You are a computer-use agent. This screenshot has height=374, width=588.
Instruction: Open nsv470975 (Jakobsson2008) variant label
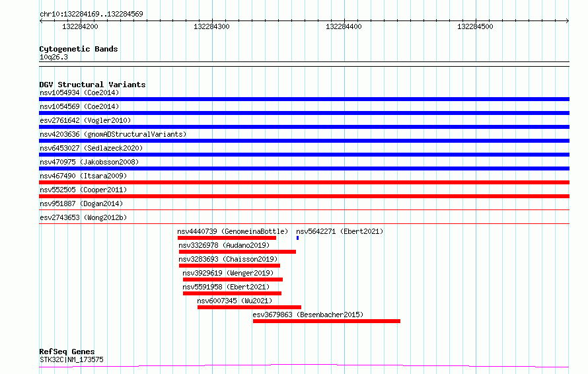click(x=89, y=162)
